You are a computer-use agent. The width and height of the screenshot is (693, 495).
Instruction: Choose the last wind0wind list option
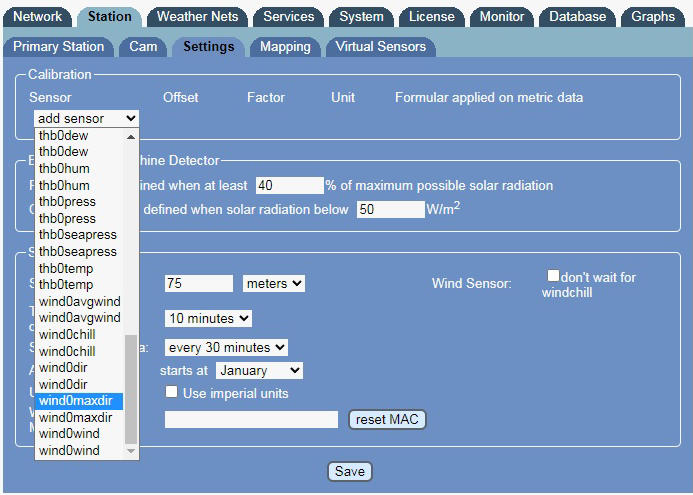tap(79, 450)
